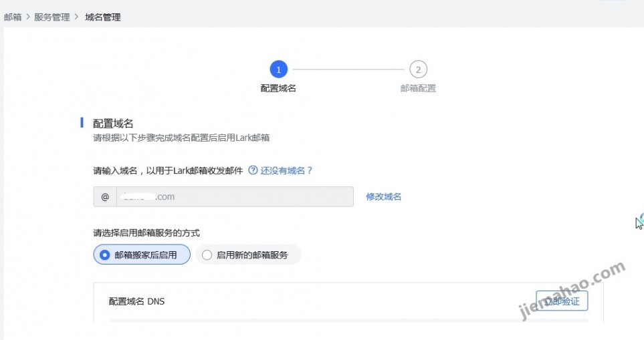The width and height of the screenshot is (644, 340).
Task: Focus the domain name input field
Action: point(235,197)
